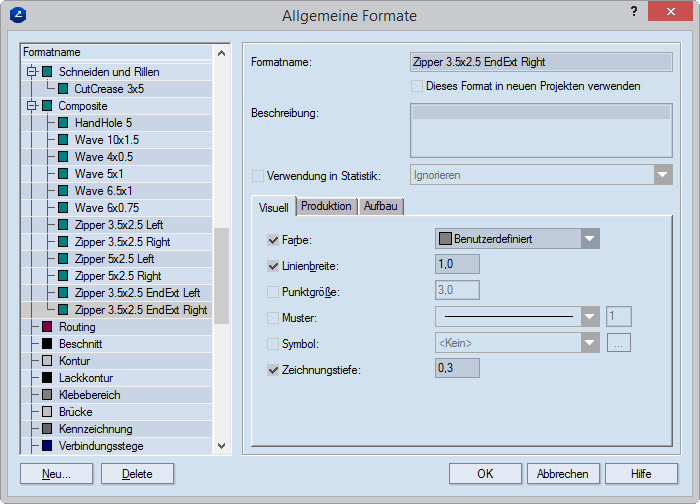Enable the Punktgröße checkbox
The height and width of the screenshot is (504, 700).
click(273, 292)
